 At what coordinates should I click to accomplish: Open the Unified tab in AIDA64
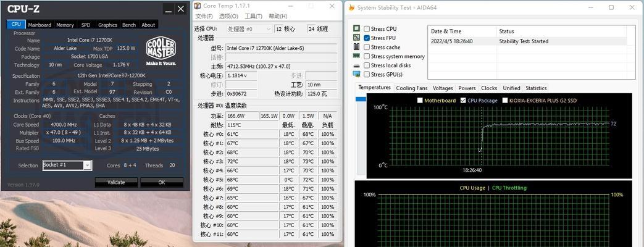click(511, 88)
